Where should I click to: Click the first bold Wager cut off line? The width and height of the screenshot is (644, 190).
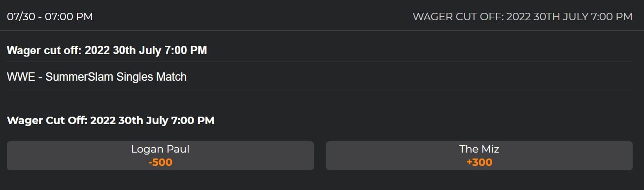[107, 50]
